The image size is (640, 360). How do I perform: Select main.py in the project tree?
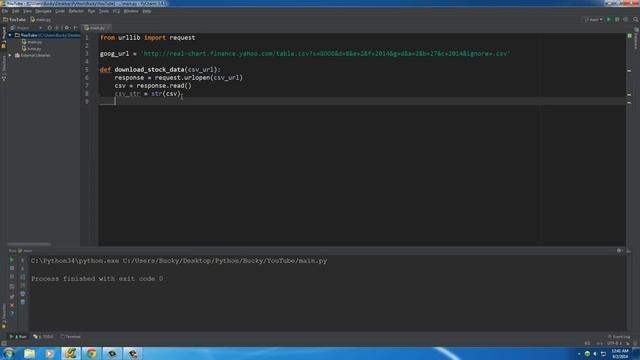point(32,42)
